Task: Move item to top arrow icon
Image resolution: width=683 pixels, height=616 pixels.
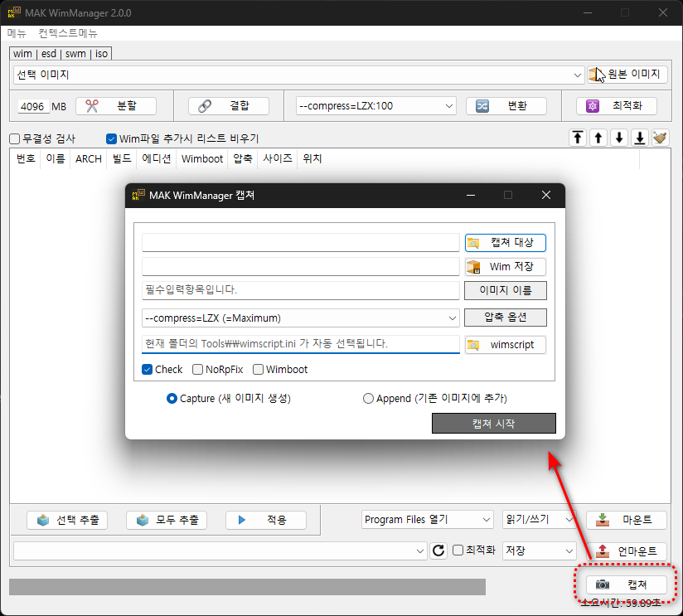Action: (x=578, y=138)
